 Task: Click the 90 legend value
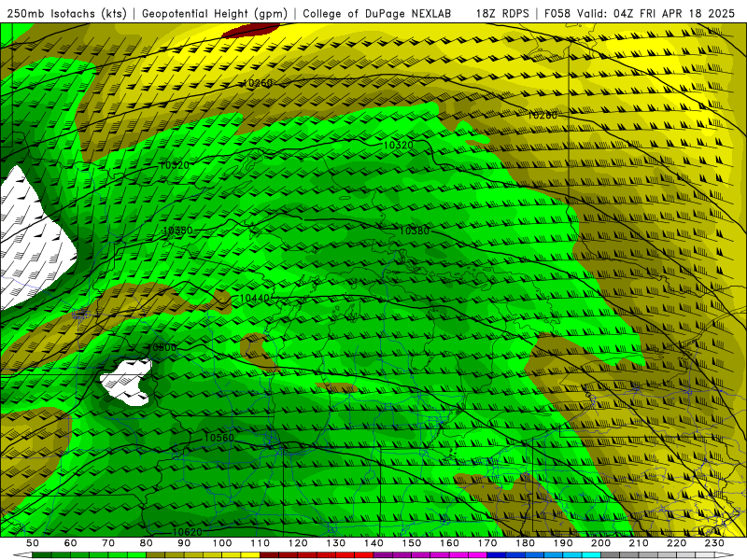tap(184, 543)
